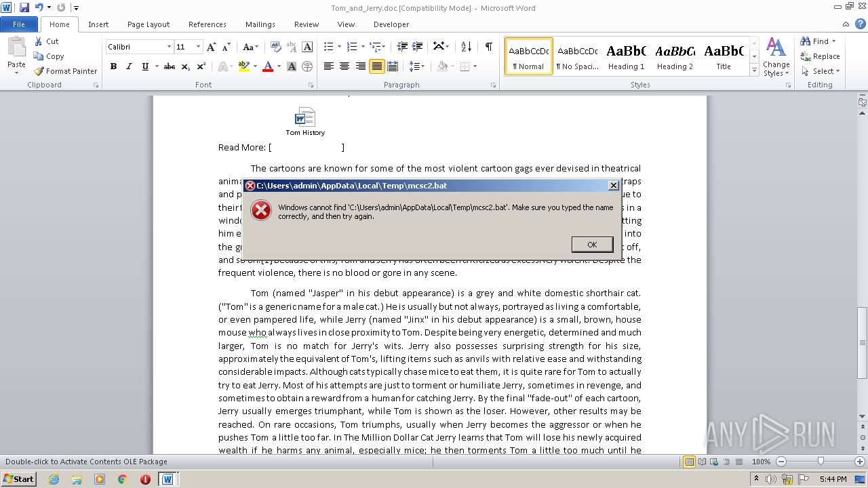Open the font size dropdown

click(198, 47)
